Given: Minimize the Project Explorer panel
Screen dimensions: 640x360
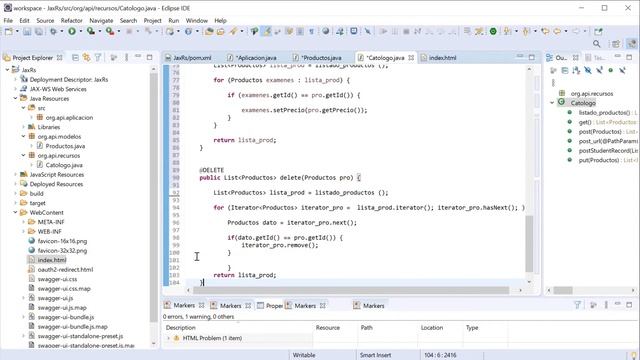Looking at the screenshot, I should click(138, 57).
